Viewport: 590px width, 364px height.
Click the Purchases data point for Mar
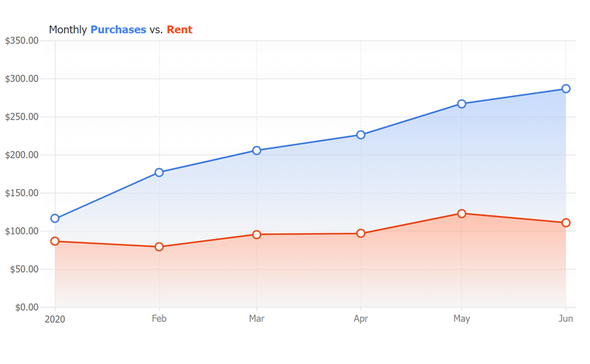(x=257, y=150)
